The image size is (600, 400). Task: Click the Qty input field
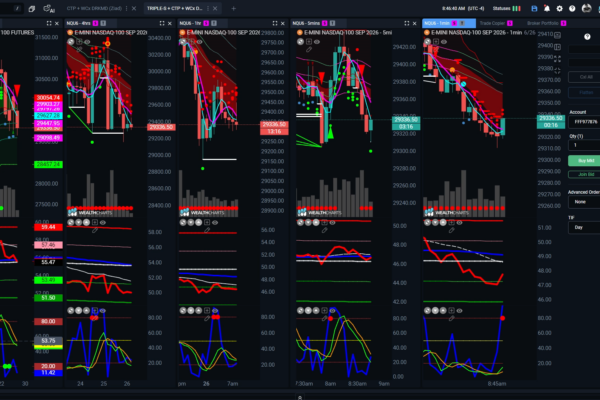[584, 145]
